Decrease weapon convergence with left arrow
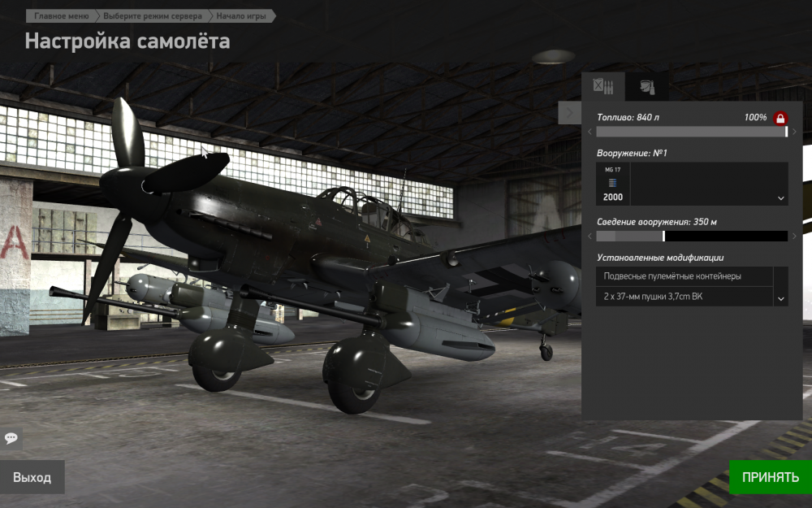This screenshot has width=812, height=508. click(590, 236)
